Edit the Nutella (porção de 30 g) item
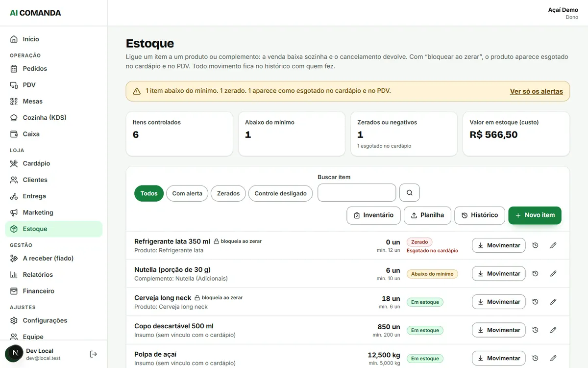588x368 pixels. 553,274
